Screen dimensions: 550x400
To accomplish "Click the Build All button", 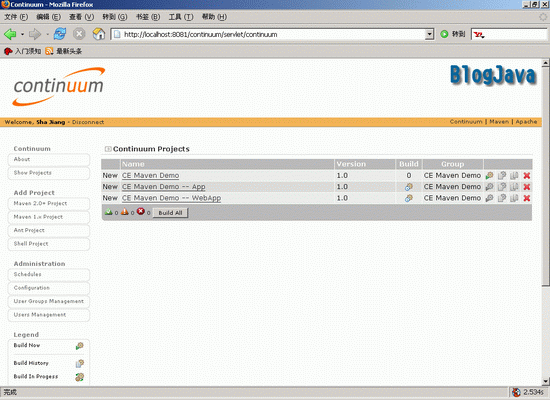I will tap(170, 213).
